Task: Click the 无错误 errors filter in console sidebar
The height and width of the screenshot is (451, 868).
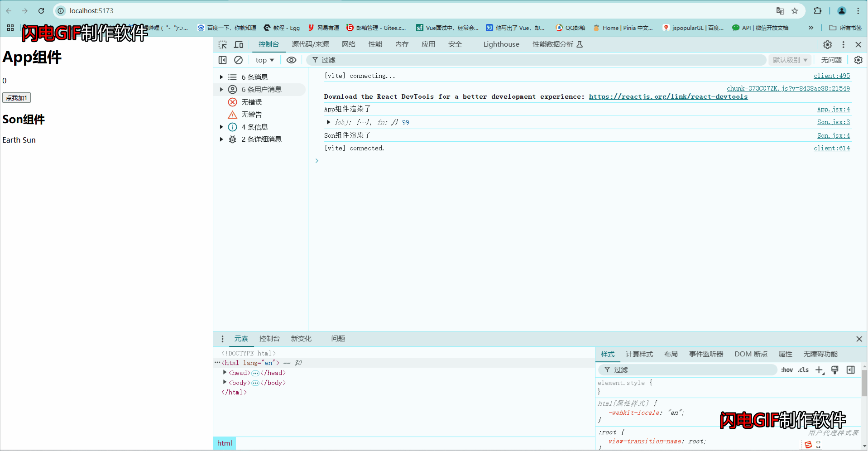Action: point(252,102)
